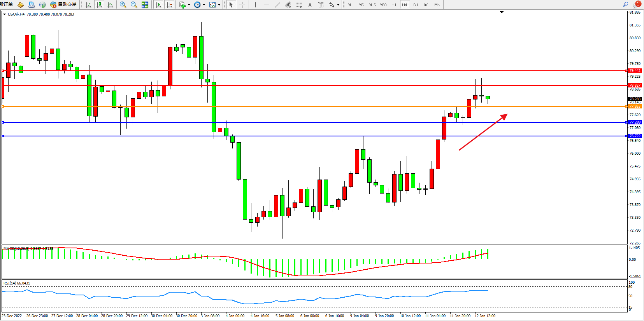Open the notifications chat bubble
The height and width of the screenshot is (321, 644).
pos(637,5)
